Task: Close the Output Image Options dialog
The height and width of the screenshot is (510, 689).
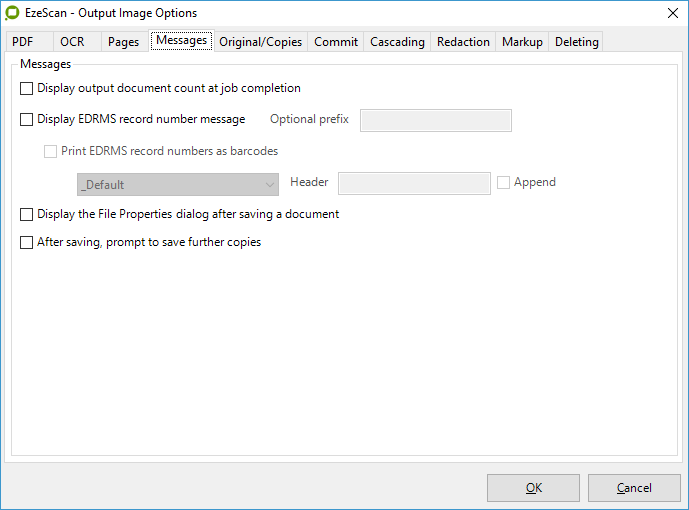Action: click(668, 13)
